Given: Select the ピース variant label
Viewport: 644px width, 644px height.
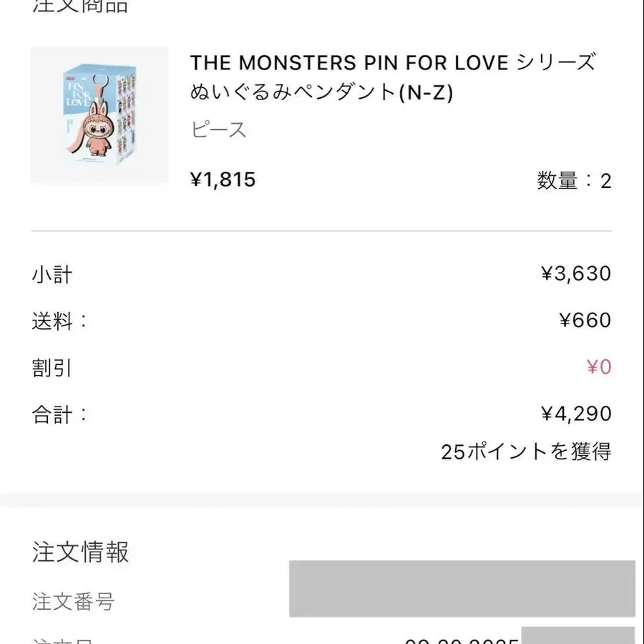Looking at the screenshot, I should pyautogui.click(x=218, y=130).
